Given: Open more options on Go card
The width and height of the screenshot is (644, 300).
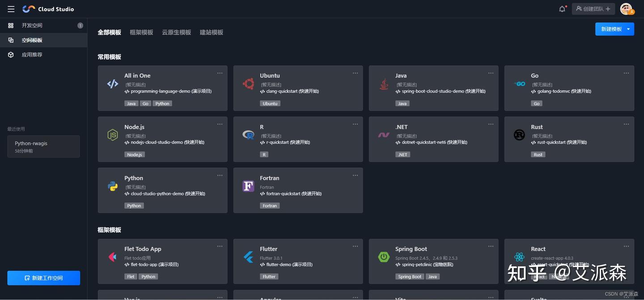Looking at the screenshot, I should click(626, 73).
